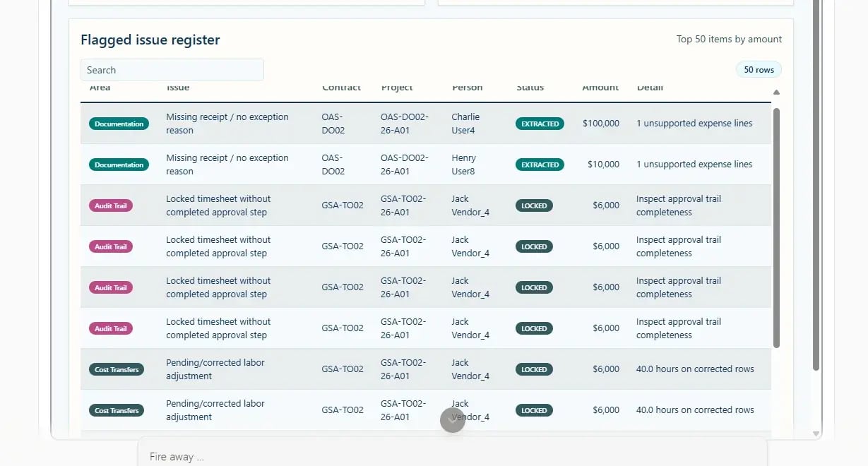
Task: Sort by the Detail column header
Action: 650,88
